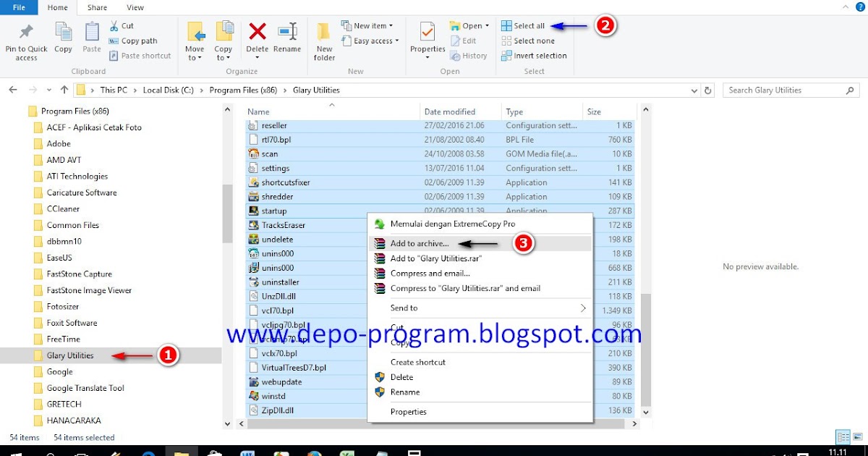Select Compress and email... menu entry

(480, 274)
